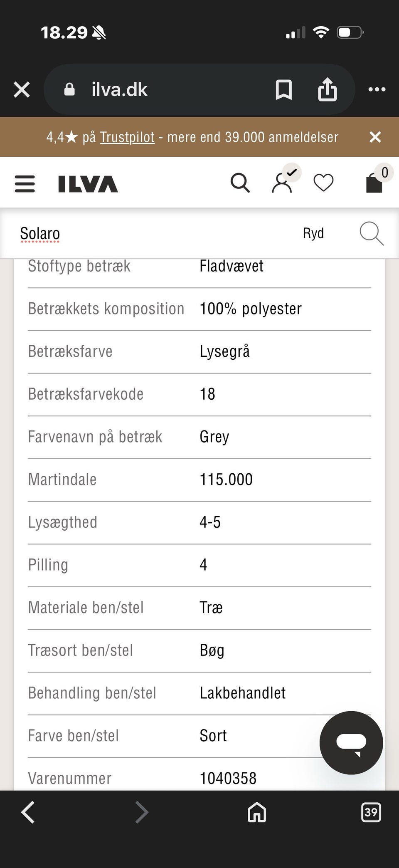Go to the browser home page

[257, 812]
